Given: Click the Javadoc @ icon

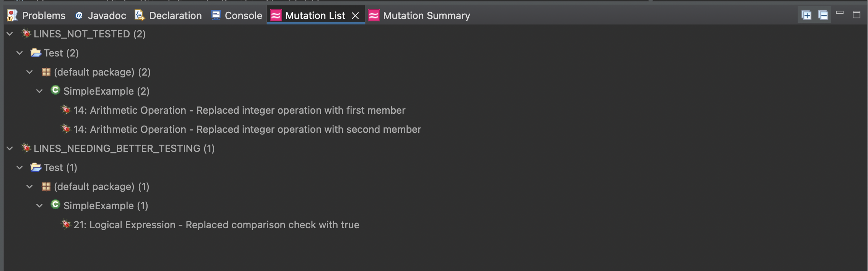Looking at the screenshot, I should coord(79,16).
